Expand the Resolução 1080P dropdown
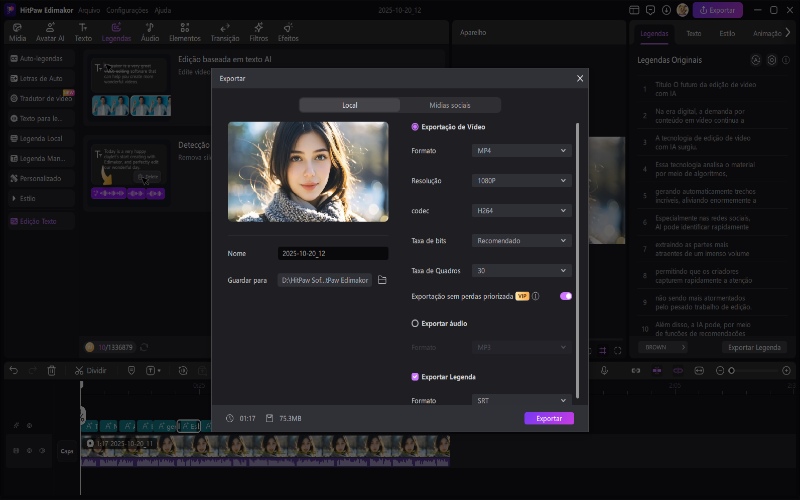Image resolution: width=800 pixels, height=500 pixels. tap(521, 181)
